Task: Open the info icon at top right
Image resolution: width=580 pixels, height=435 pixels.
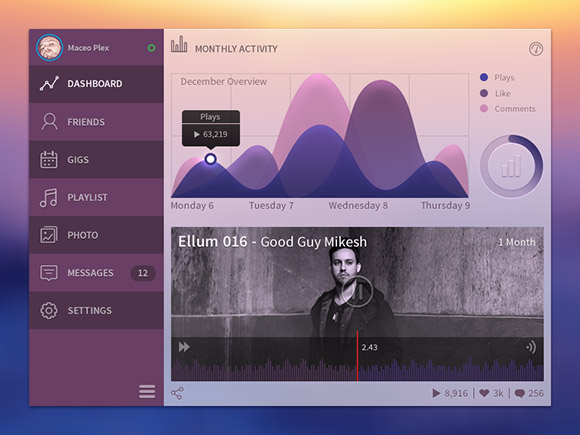Action: 536,49
